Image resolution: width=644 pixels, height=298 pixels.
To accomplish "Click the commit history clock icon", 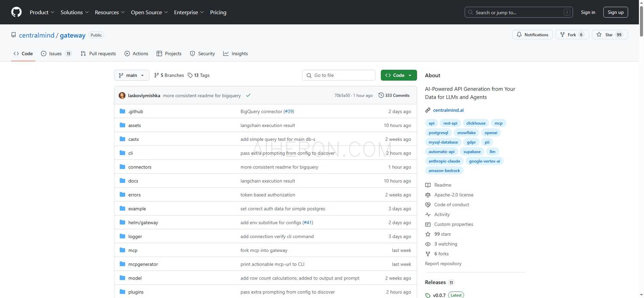I will pyautogui.click(x=381, y=95).
